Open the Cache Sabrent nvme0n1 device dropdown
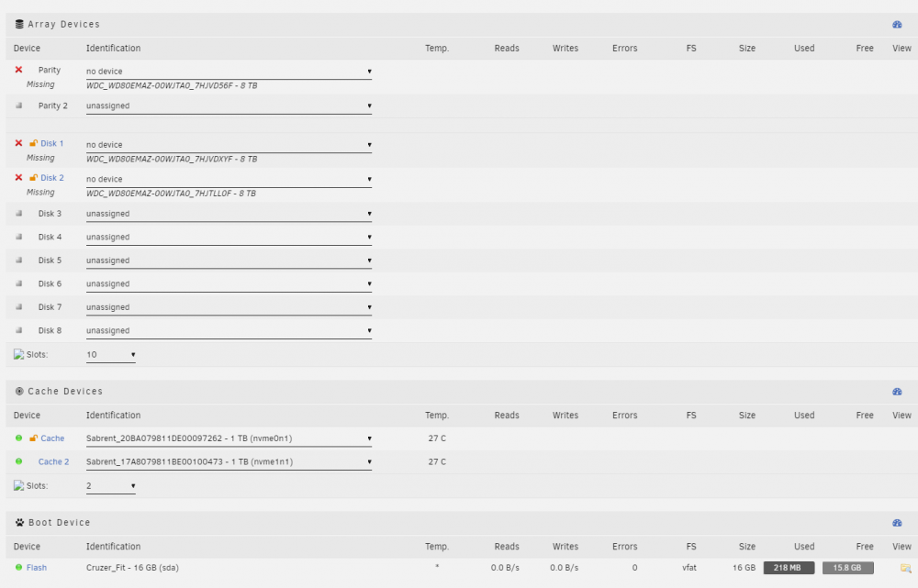The height and width of the screenshot is (588, 918). (229, 438)
